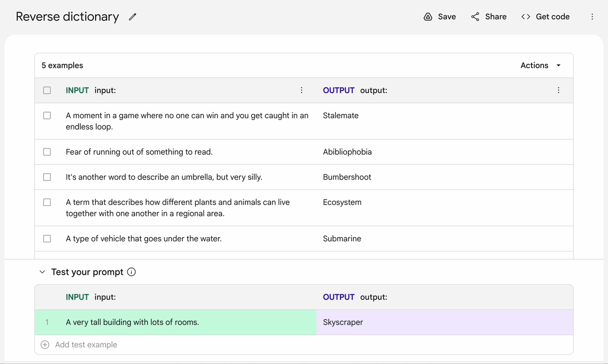Image resolution: width=608 pixels, height=364 pixels.
Task: Click the Drive save icon
Action: (428, 17)
